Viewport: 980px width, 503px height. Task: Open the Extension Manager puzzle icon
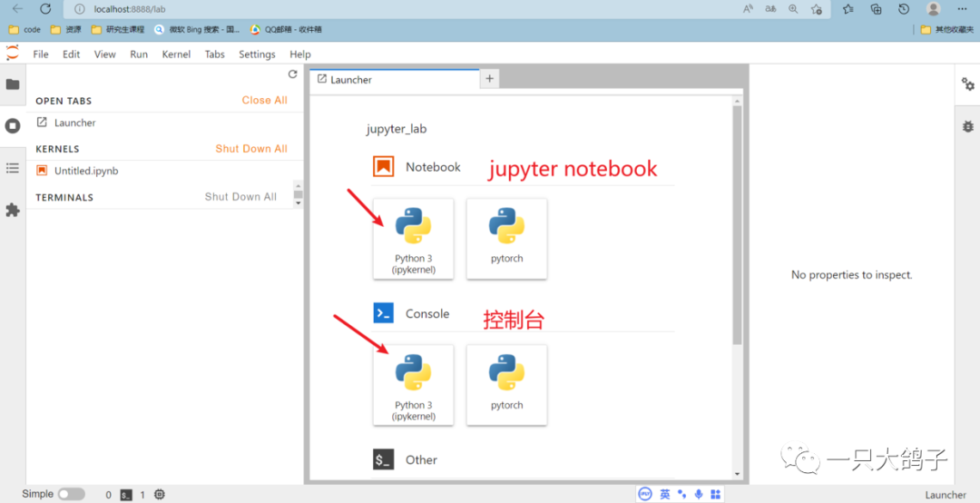(x=13, y=211)
